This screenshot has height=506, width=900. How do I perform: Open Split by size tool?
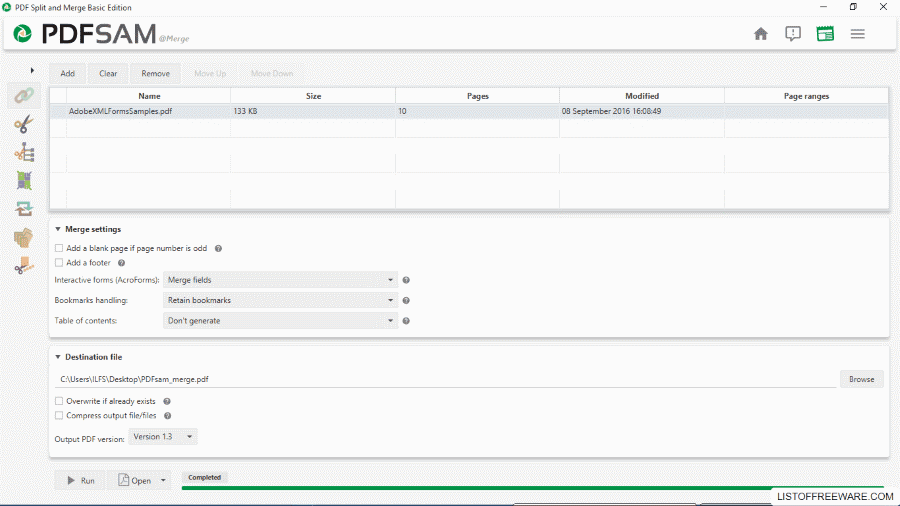coord(24,266)
